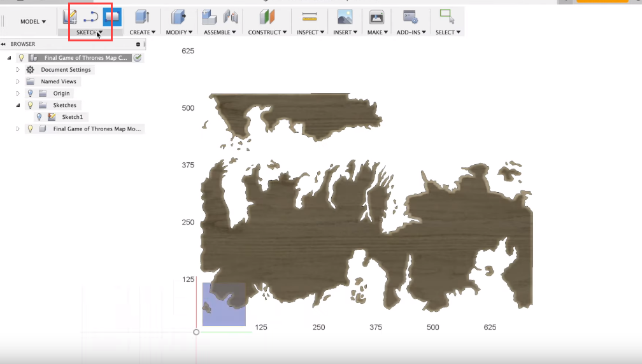The image size is (642, 364).
Task: Select Sketch1 label in browser
Action: click(x=73, y=117)
